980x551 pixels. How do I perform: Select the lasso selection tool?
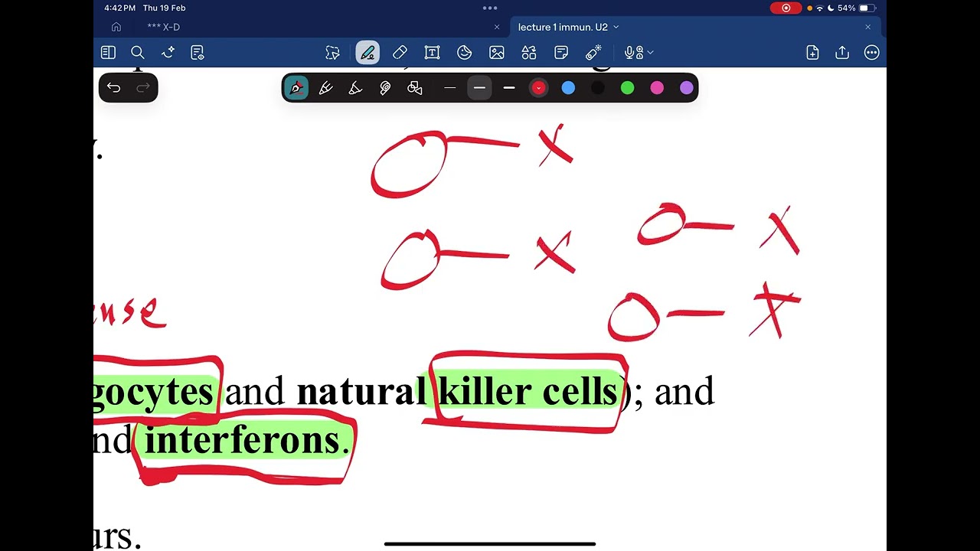click(x=332, y=53)
